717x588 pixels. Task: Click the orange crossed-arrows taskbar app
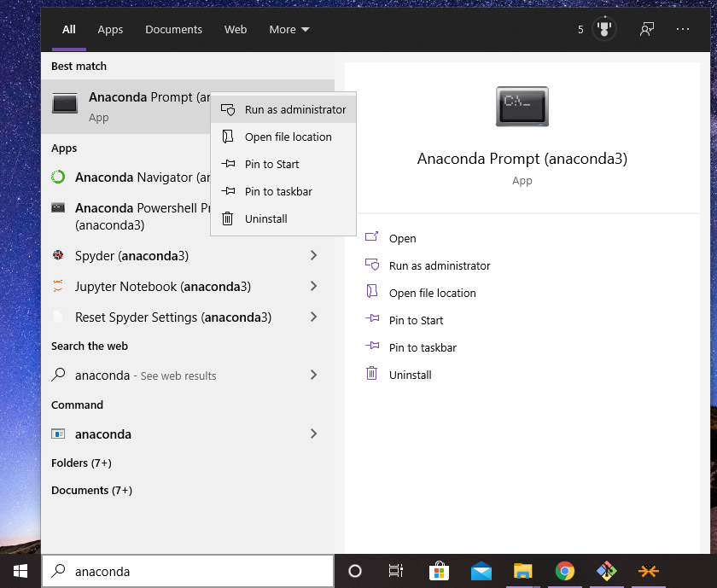pos(649,571)
